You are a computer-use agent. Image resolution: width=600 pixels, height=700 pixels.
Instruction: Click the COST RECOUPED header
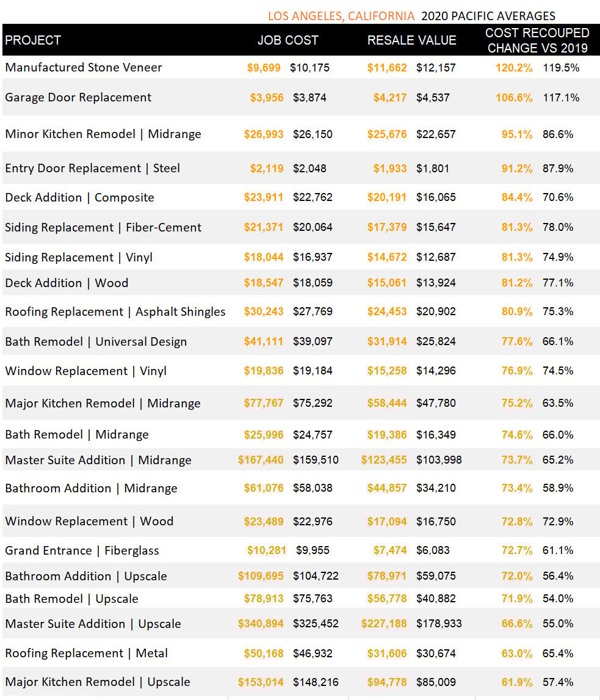537,33
